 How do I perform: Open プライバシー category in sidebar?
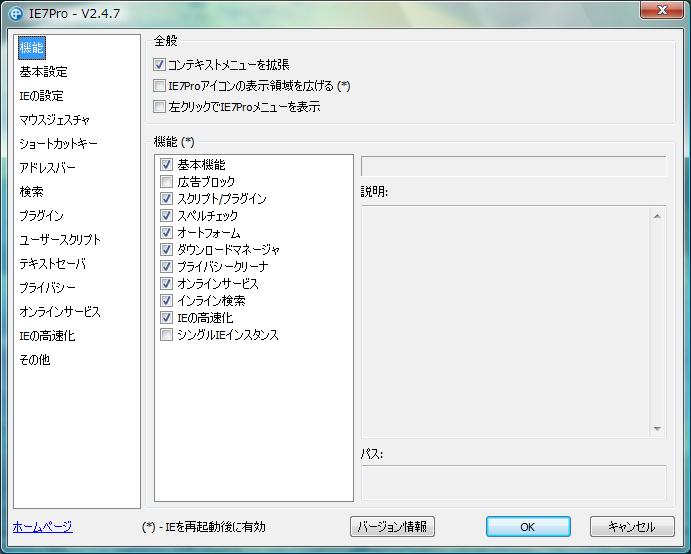(47, 288)
